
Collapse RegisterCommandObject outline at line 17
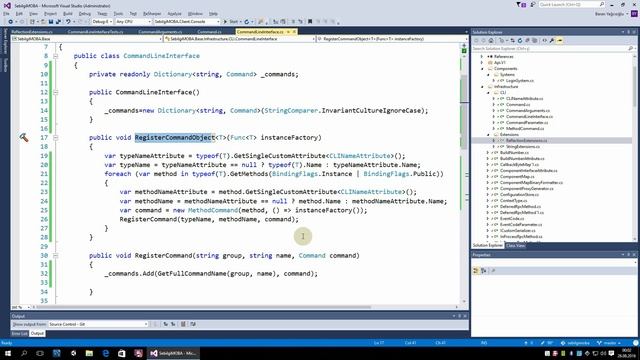(56, 138)
